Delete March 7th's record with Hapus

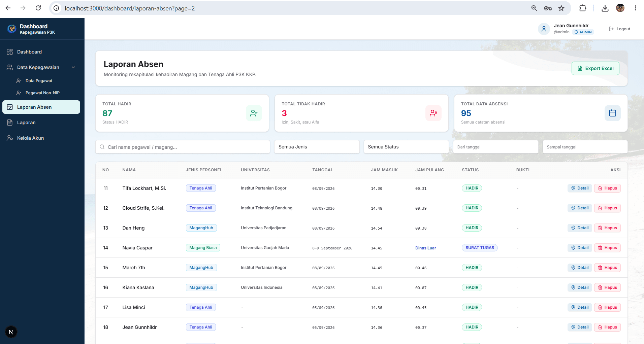pos(607,268)
